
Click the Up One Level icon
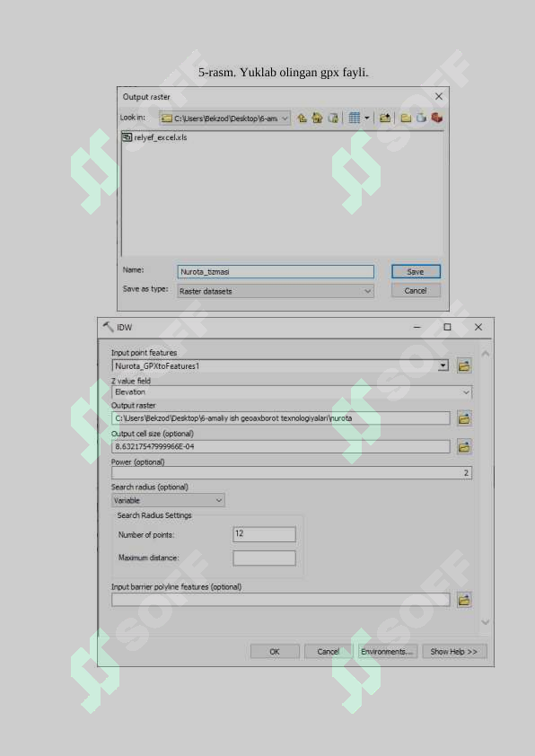[302, 118]
